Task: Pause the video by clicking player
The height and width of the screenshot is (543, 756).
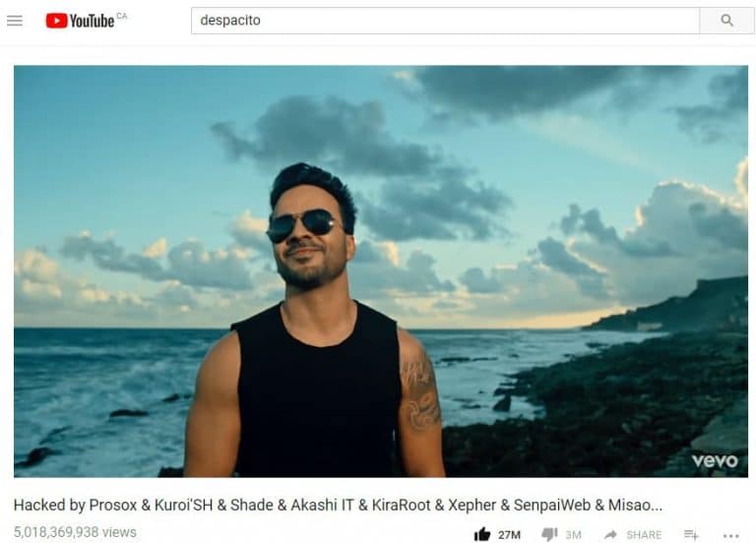Action: click(x=381, y=271)
